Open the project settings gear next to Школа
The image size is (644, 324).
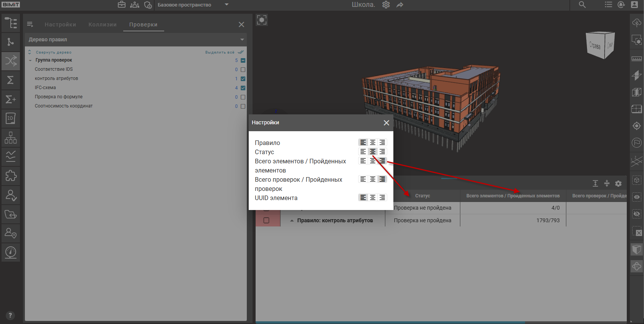tap(386, 5)
